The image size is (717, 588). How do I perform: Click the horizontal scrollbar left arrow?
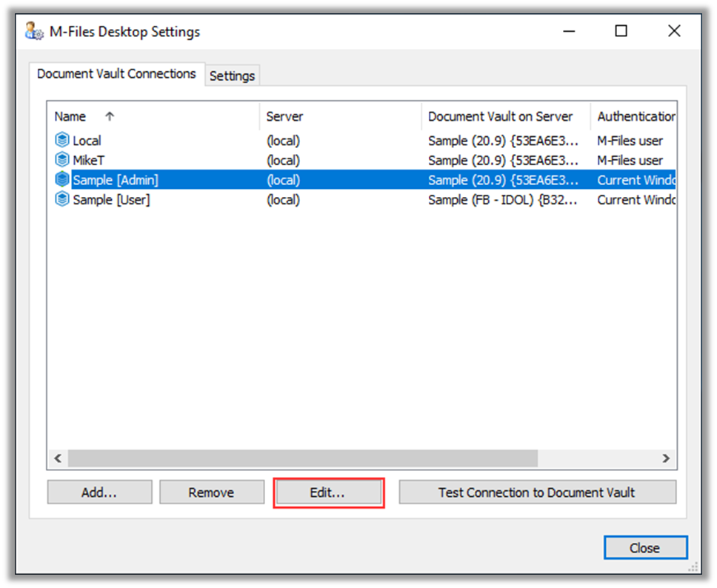pyautogui.click(x=58, y=458)
